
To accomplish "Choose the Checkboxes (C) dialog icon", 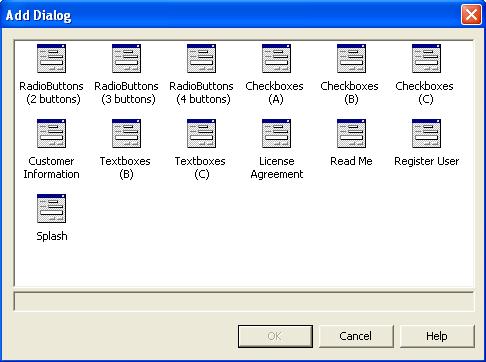I will tap(426, 59).
